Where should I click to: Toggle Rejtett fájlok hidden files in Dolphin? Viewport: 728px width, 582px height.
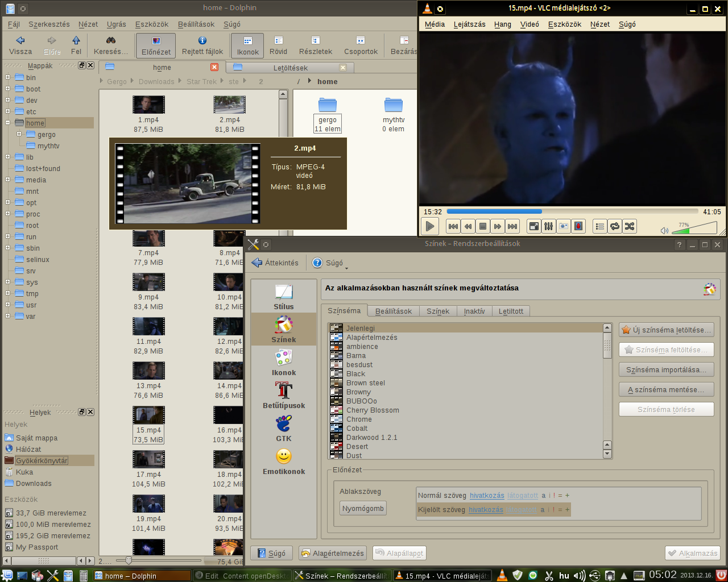click(x=202, y=45)
